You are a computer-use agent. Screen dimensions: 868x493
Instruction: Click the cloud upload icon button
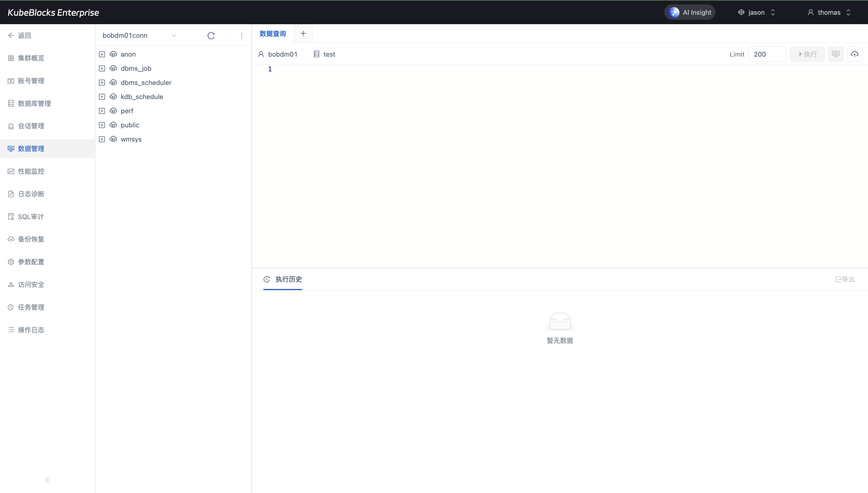click(x=854, y=54)
